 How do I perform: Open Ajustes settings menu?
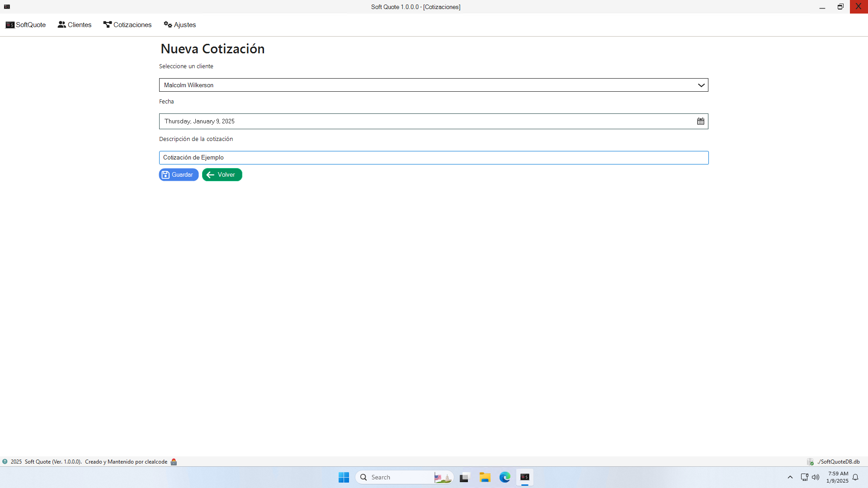[x=180, y=25]
